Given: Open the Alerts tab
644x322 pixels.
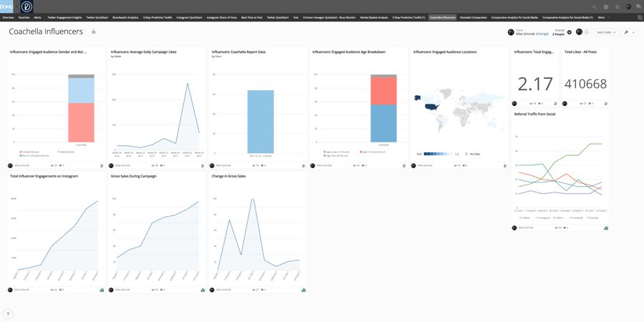Looking at the screenshot, I should (x=37, y=18).
